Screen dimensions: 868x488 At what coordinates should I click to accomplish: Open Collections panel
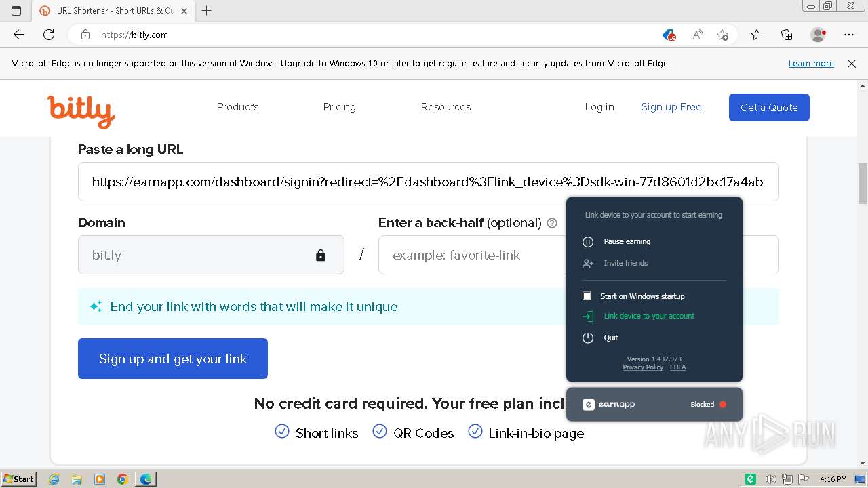(x=787, y=35)
